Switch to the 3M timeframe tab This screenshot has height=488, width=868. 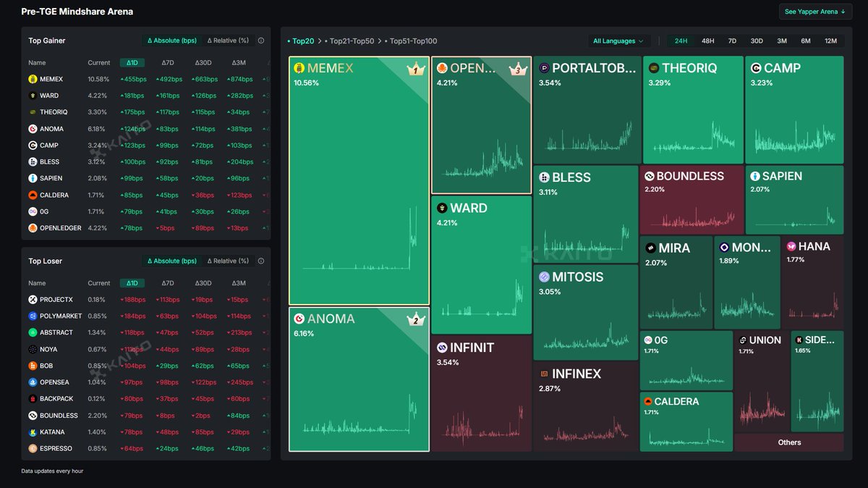pos(782,41)
